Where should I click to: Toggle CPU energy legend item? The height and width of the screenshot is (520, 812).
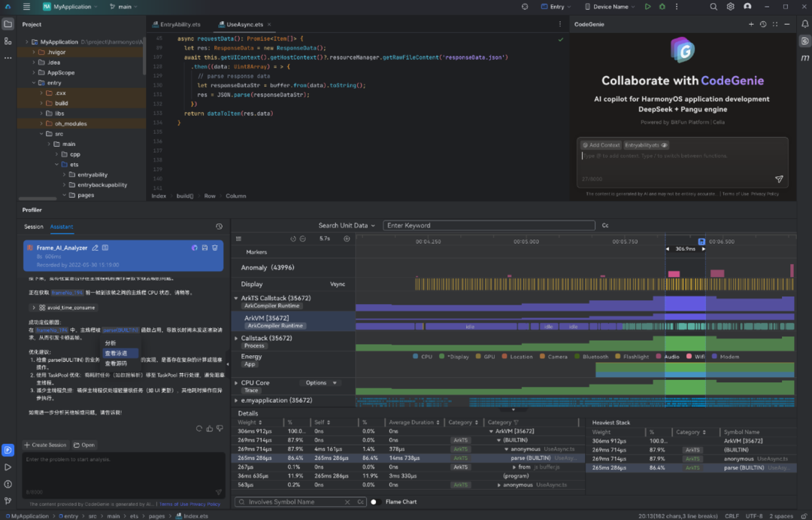click(x=422, y=357)
